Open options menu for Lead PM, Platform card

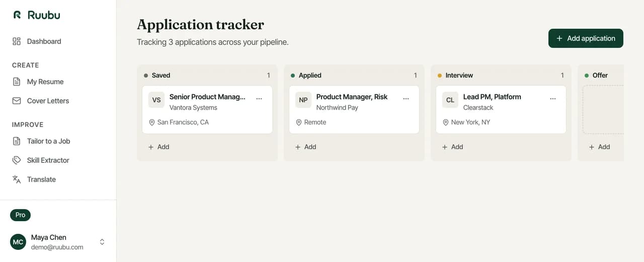pyautogui.click(x=553, y=99)
